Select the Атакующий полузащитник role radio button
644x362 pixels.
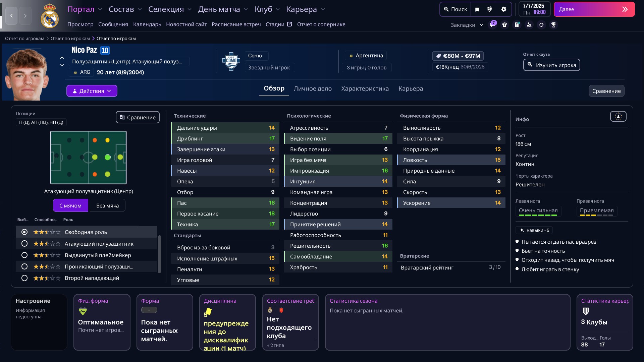(24, 244)
